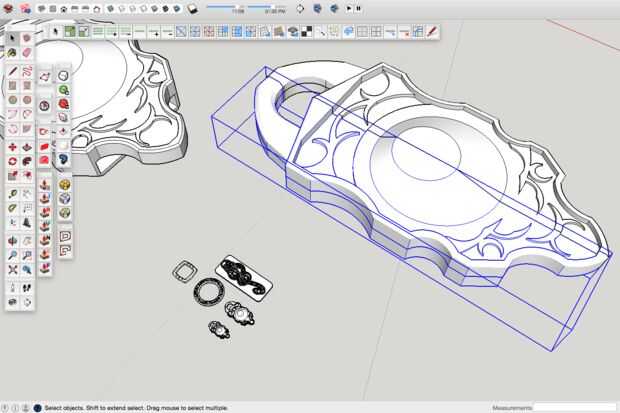The image size is (620, 413).
Task: Pick the Paint Bucket tool
Action: tap(12, 52)
